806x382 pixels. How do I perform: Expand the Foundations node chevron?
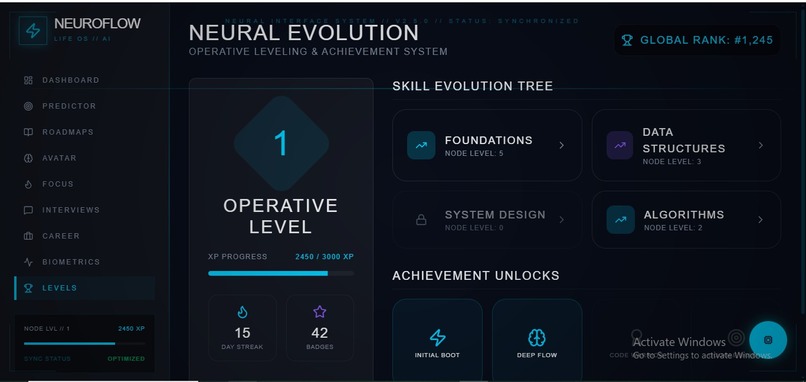tap(561, 145)
